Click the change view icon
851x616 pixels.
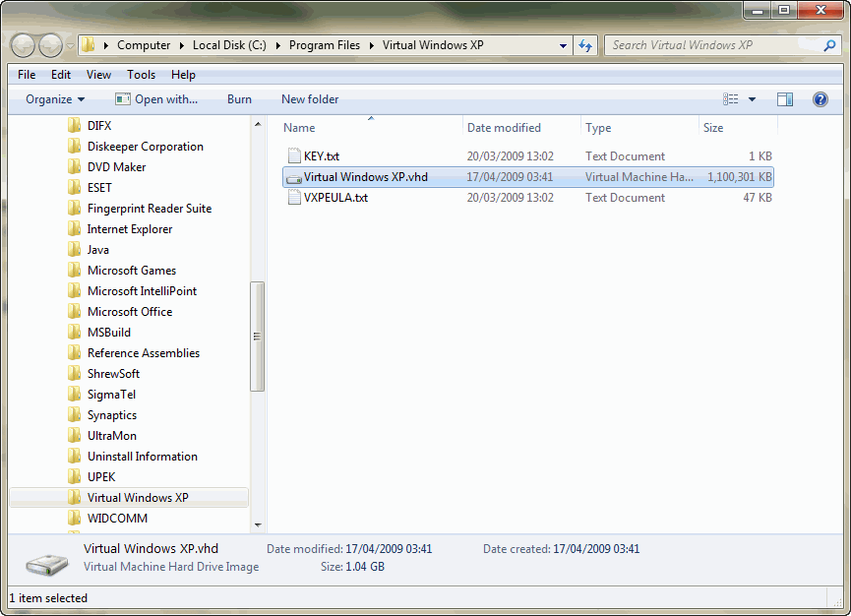pyautogui.click(x=731, y=99)
